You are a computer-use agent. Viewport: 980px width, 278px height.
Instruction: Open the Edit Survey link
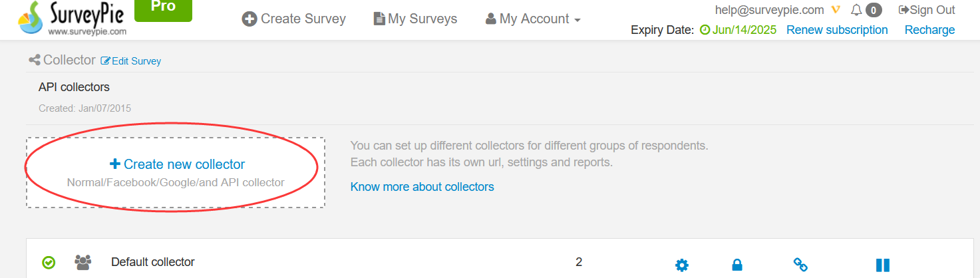[x=131, y=61]
